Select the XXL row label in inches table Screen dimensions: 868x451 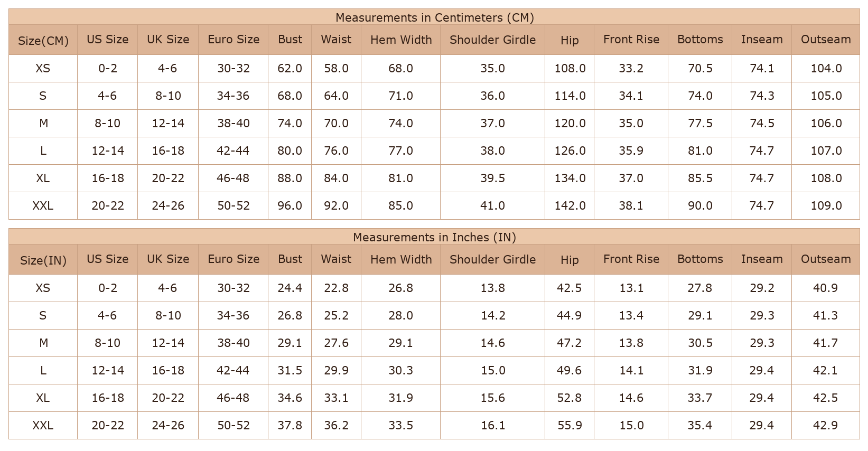click(43, 425)
